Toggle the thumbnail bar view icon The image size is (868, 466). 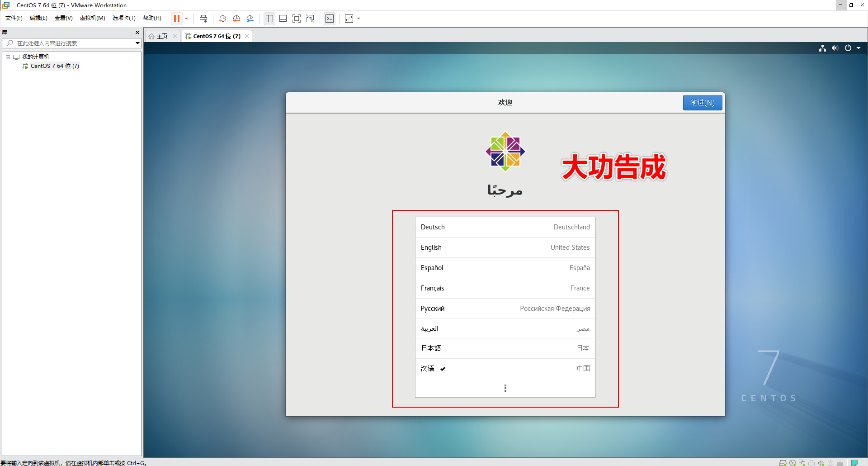283,19
